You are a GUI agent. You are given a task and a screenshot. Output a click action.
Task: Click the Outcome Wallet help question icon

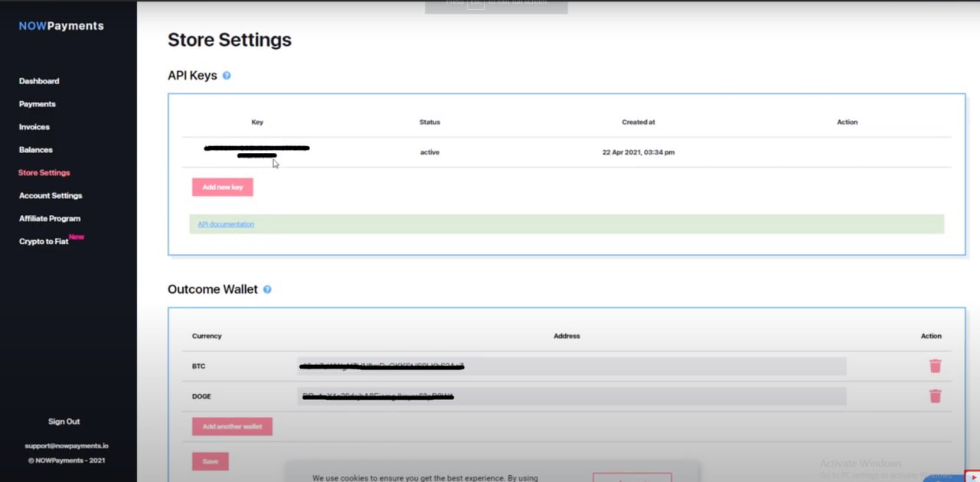pos(267,289)
